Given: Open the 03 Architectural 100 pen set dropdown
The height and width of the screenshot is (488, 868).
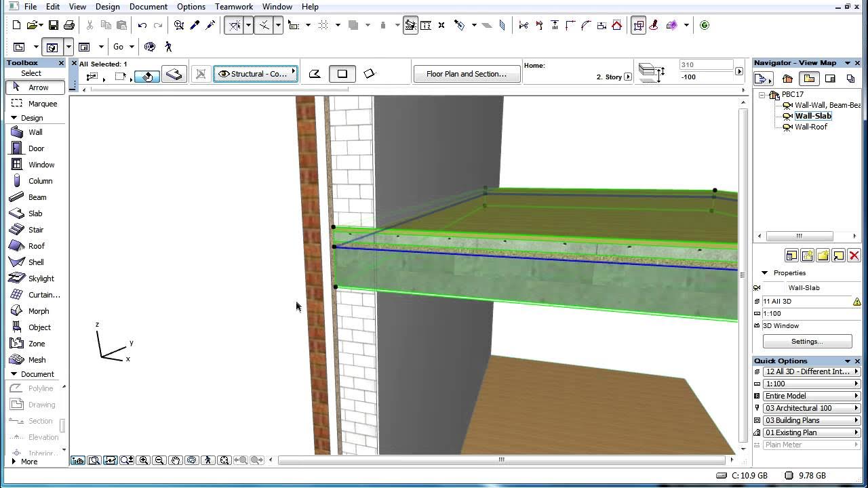Looking at the screenshot, I should point(810,408).
